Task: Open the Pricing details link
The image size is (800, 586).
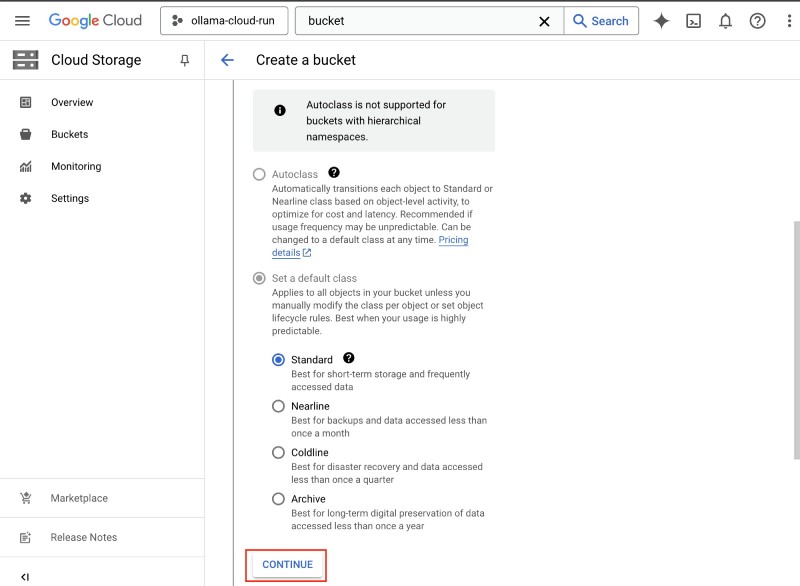Action: click(453, 240)
